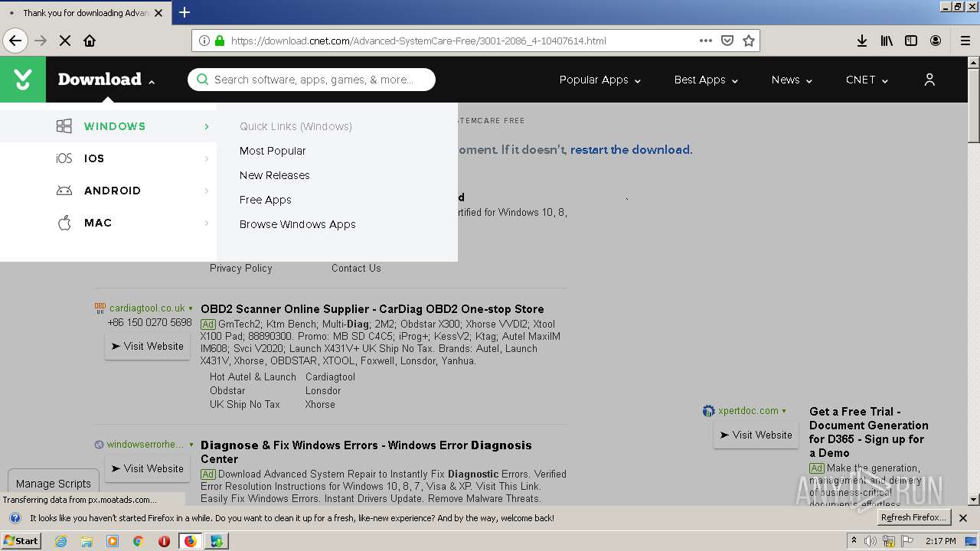Open Chrome from the taskbar
The width and height of the screenshot is (980, 551).
(139, 541)
